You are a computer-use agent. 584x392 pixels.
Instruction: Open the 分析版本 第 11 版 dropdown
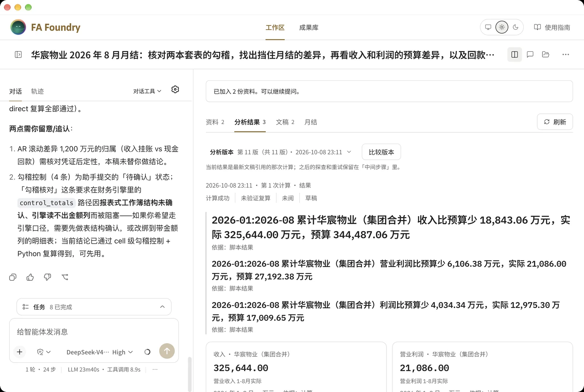click(x=280, y=152)
